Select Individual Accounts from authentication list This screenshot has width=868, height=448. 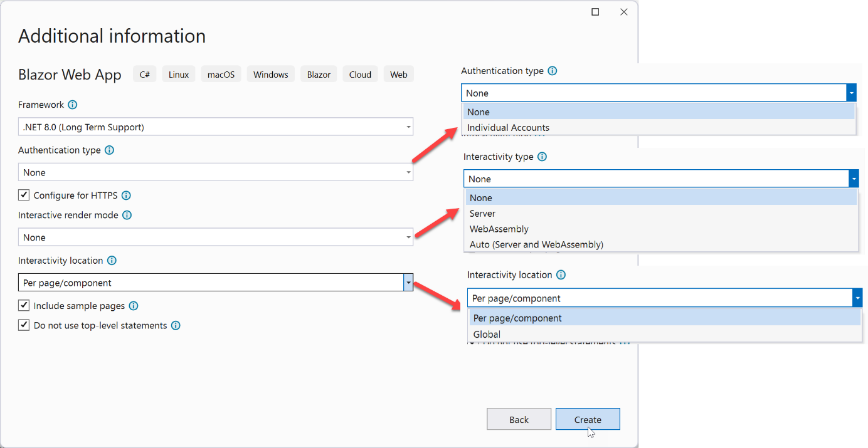[x=508, y=128]
